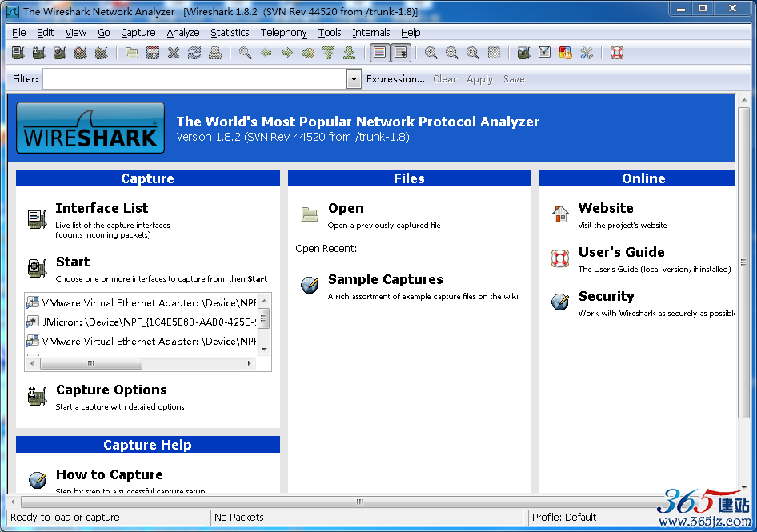Visit the project Website link
Screen dimensions: 757x532
[606, 208]
